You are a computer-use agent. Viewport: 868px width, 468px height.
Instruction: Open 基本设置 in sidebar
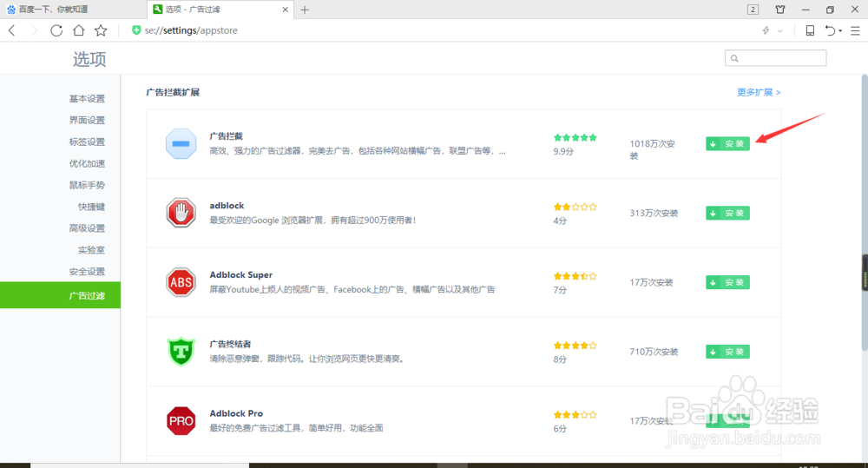coord(87,99)
